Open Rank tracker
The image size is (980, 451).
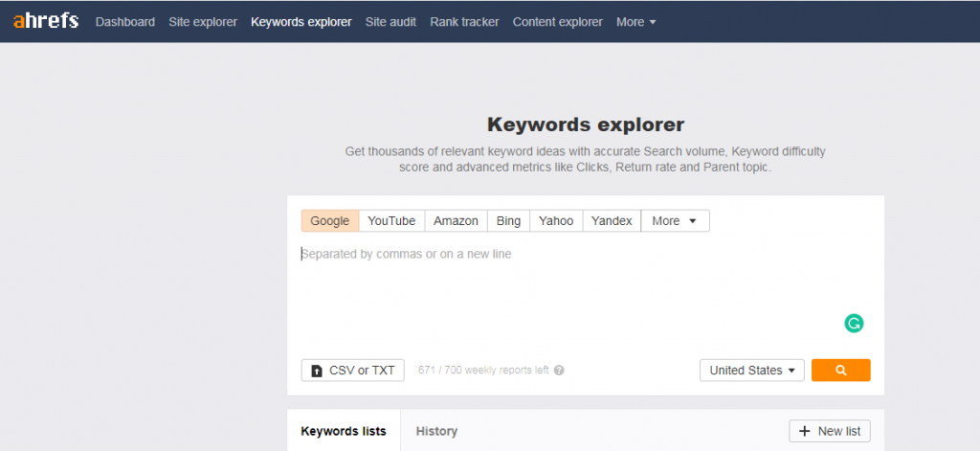(x=464, y=22)
